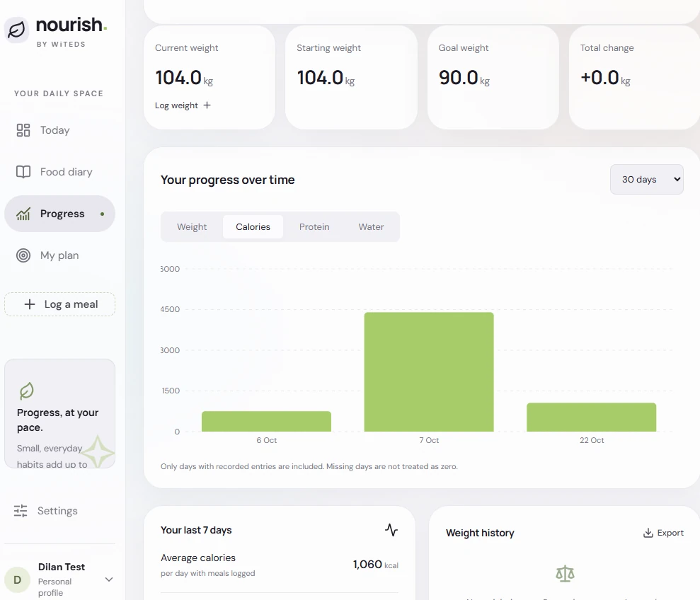Click the Dilan Test profile name

click(62, 567)
